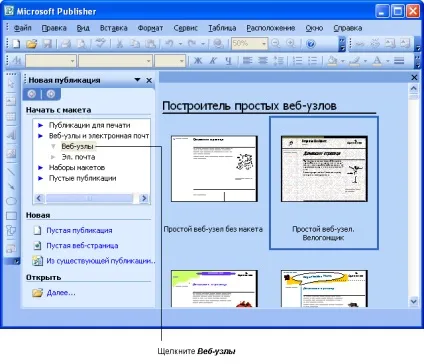Select the Oval shape tool
This screenshot has width=424, height=364.
[11, 201]
